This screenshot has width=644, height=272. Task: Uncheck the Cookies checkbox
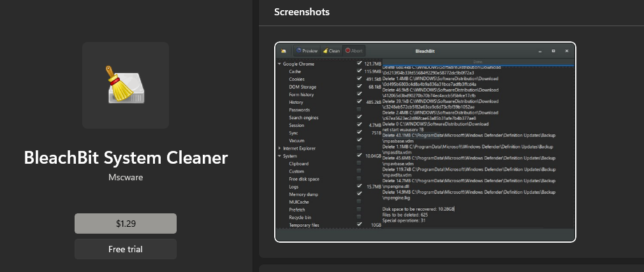360,78
